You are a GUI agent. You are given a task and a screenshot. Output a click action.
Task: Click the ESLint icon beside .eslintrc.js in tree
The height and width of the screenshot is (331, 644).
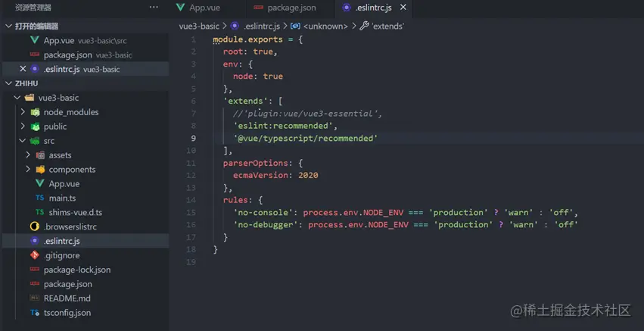(x=35, y=241)
